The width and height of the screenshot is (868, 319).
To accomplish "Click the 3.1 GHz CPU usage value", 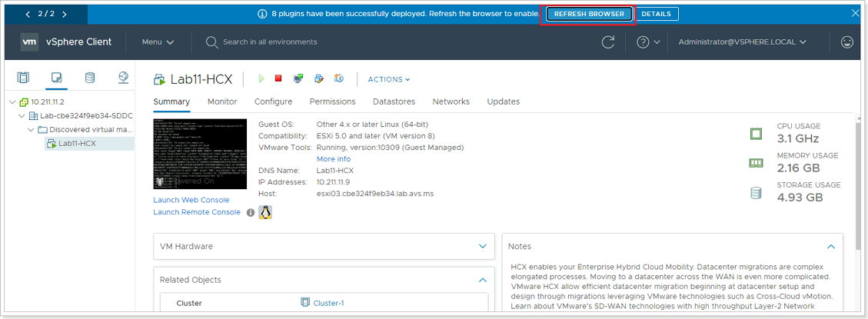I will point(798,138).
